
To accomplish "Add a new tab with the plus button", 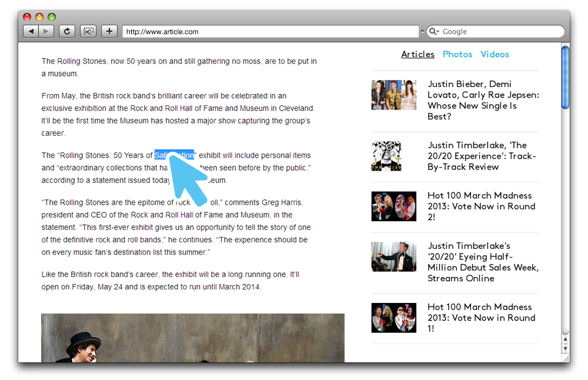I will coord(109,31).
